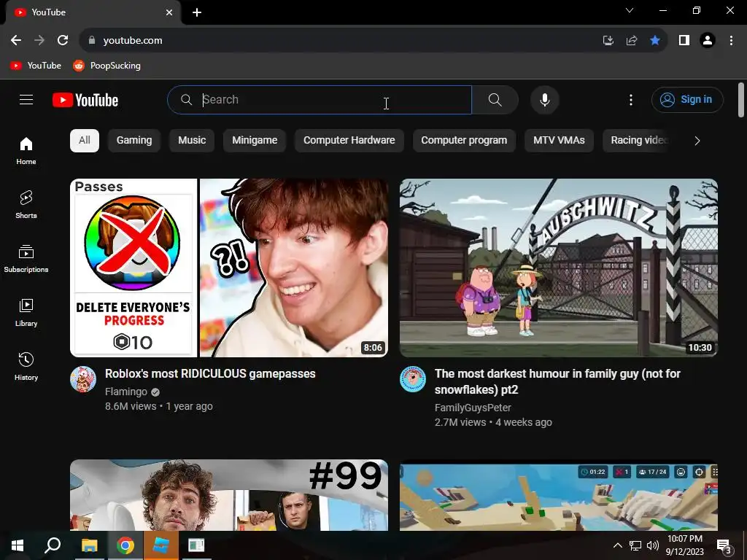Viewport: 747px width, 560px height.
Task: Open darkest humour in family guy title
Action: coord(557,381)
